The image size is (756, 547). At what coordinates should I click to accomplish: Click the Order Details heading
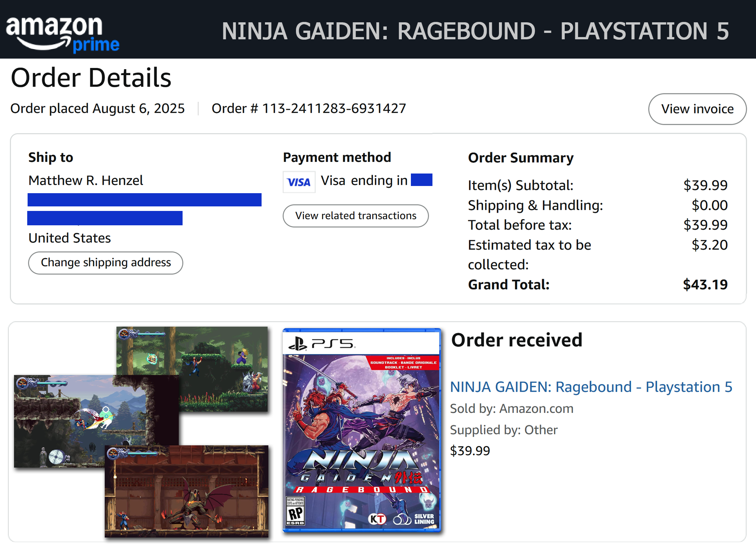pos(91,77)
